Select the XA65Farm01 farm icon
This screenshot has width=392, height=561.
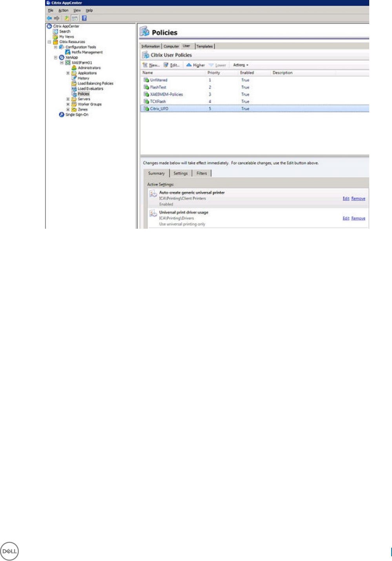click(x=68, y=63)
